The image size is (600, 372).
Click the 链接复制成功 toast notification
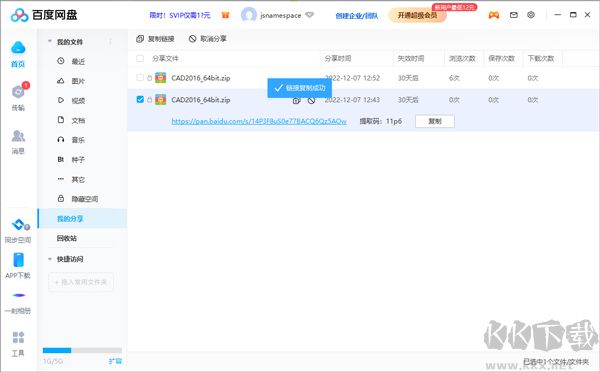coord(300,88)
